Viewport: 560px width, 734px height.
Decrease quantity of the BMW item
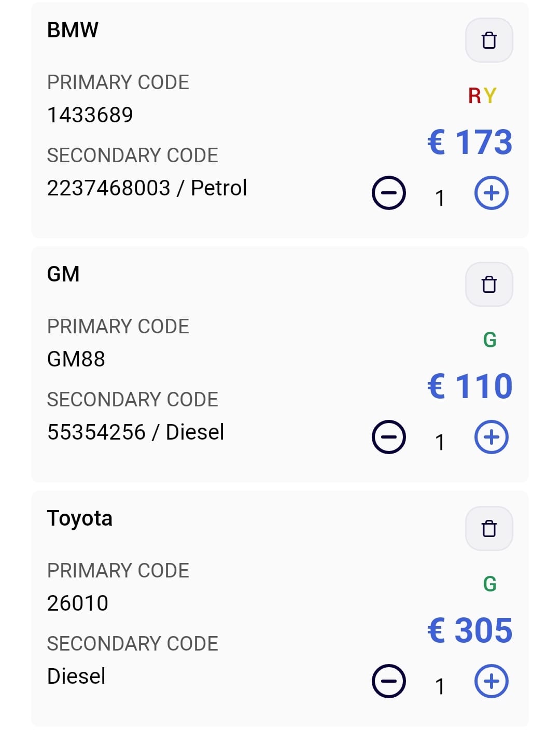pos(389,193)
